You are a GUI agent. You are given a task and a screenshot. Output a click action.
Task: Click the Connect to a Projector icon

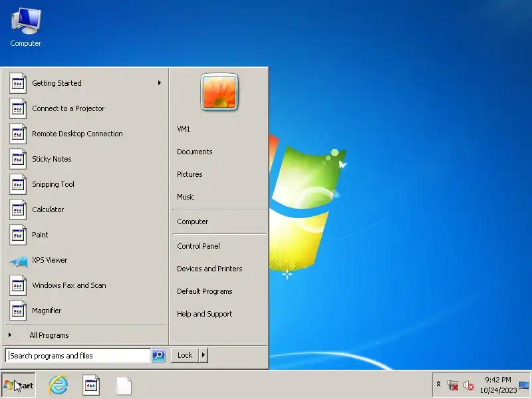(x=18, y=108)
